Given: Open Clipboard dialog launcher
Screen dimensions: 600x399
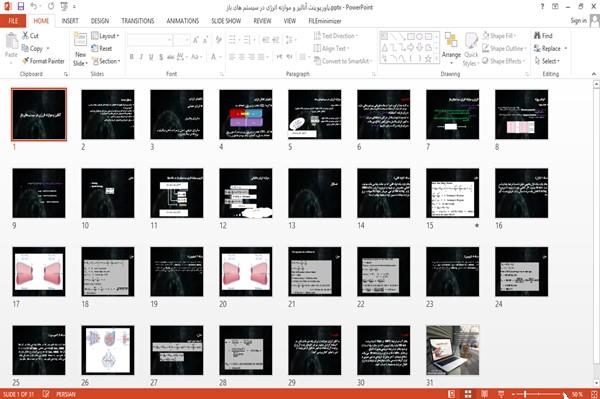Looking at the screenshot, I should click(x=66, y=74).
